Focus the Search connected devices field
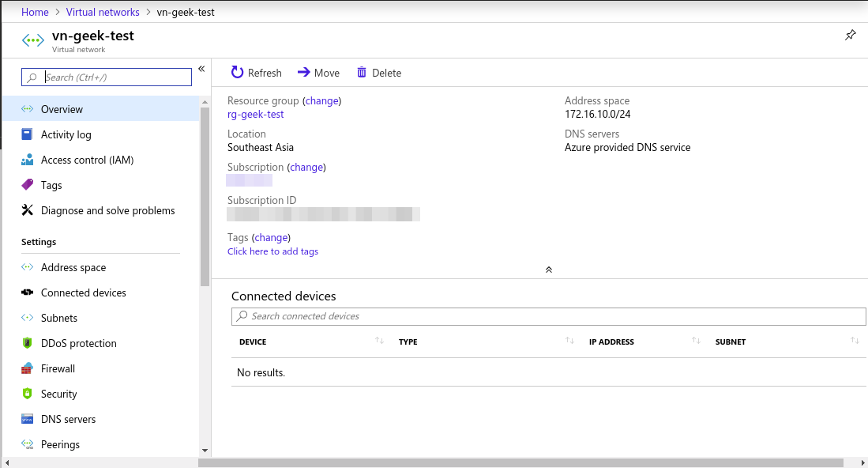868x468 pixels. 549,316
